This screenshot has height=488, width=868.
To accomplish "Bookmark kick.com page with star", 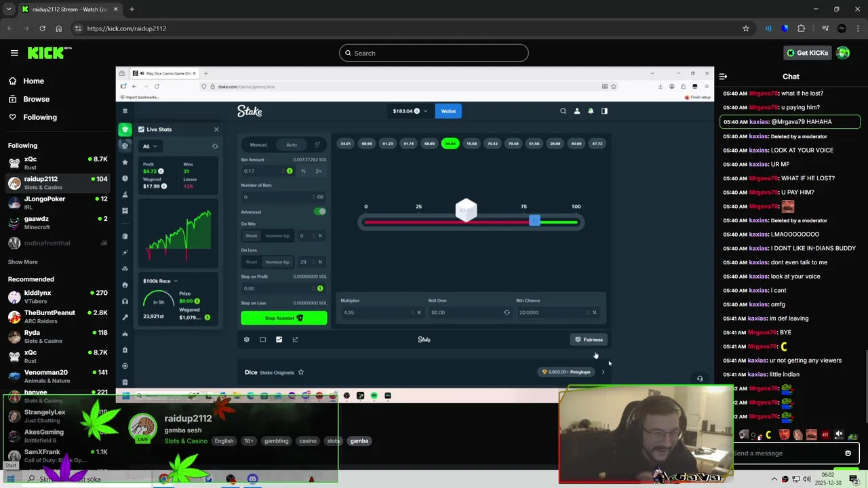I will coord(746,28).
